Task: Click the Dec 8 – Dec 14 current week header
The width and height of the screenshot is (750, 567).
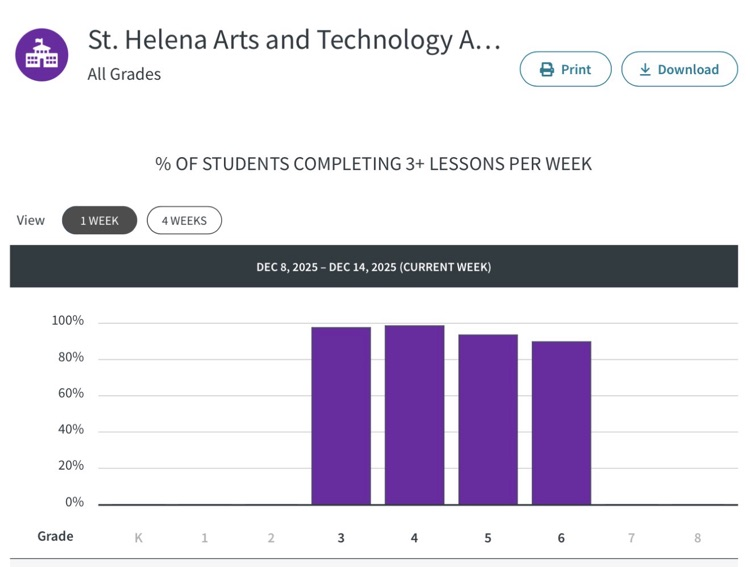Action: (x=374, y=267)
